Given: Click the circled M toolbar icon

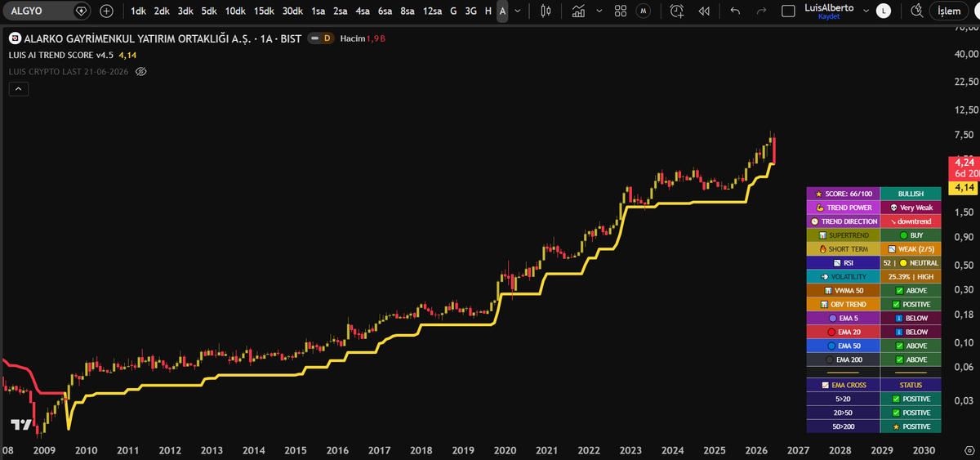Looking at the screenshot, I should (x=645, y=11).
